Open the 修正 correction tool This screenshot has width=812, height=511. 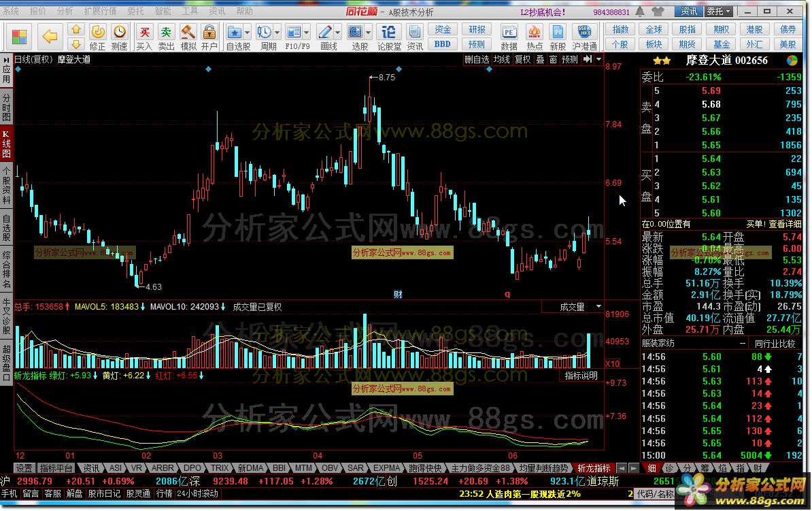(97, 37)
